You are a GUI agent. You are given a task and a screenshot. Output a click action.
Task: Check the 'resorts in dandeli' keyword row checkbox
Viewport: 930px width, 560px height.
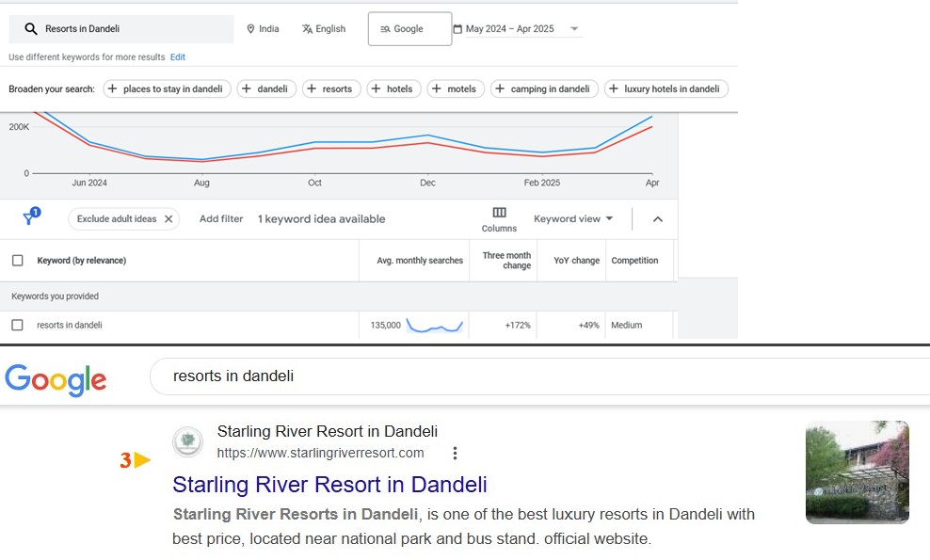click(x=17, y=325)
